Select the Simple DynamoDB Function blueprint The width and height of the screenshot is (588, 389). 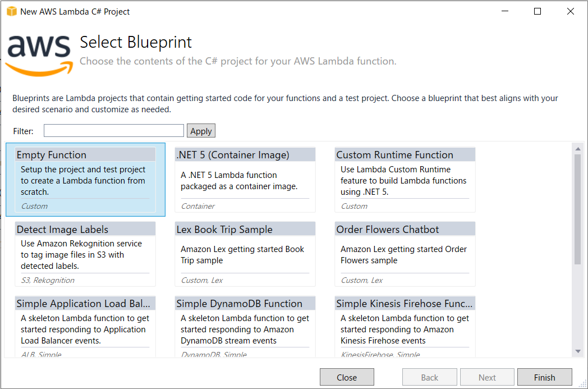tap(245, 326)
